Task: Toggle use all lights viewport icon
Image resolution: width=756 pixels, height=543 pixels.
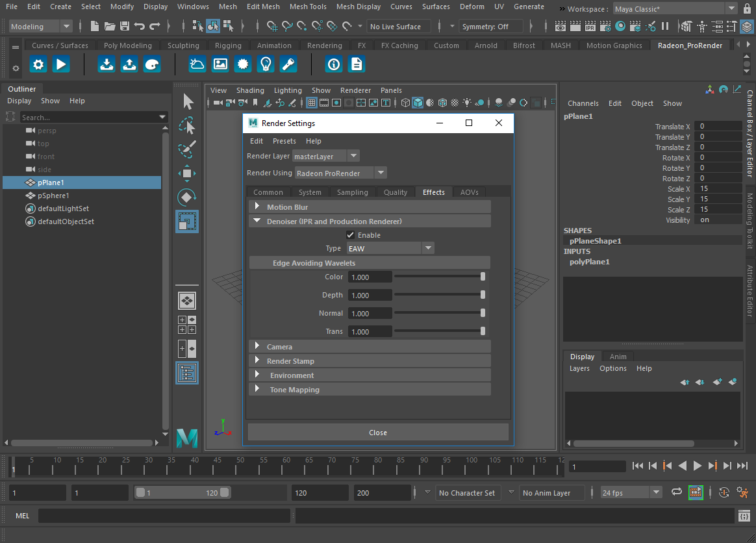Action: point(467,103)
